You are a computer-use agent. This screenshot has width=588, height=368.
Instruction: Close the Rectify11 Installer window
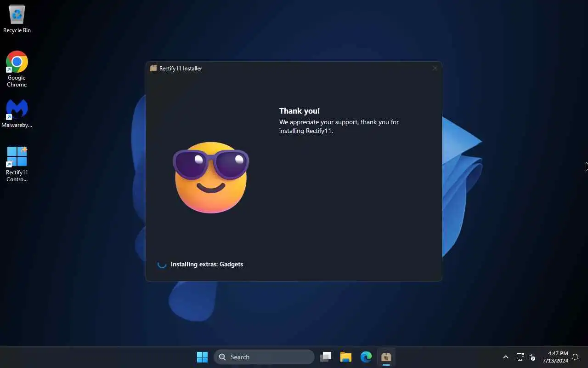click(435, 68)
